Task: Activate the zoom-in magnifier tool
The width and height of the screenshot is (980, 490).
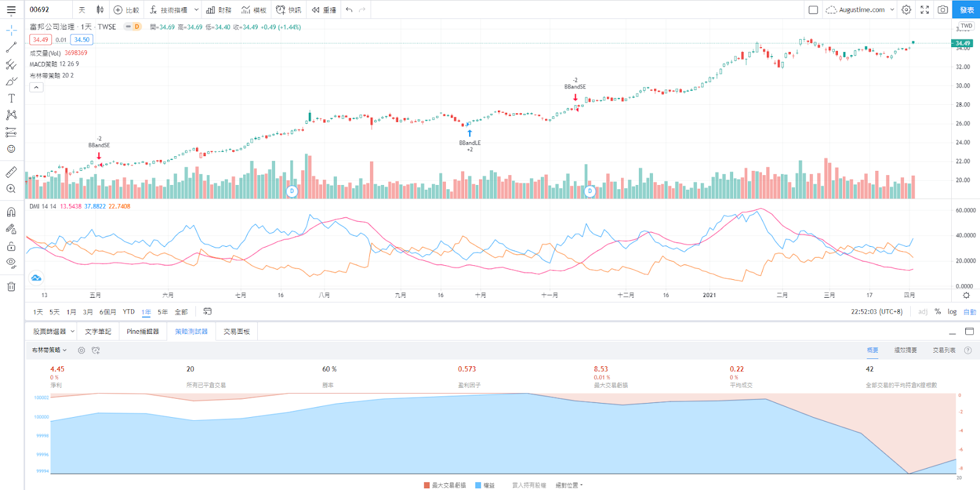Action: (x=11, y=189)
